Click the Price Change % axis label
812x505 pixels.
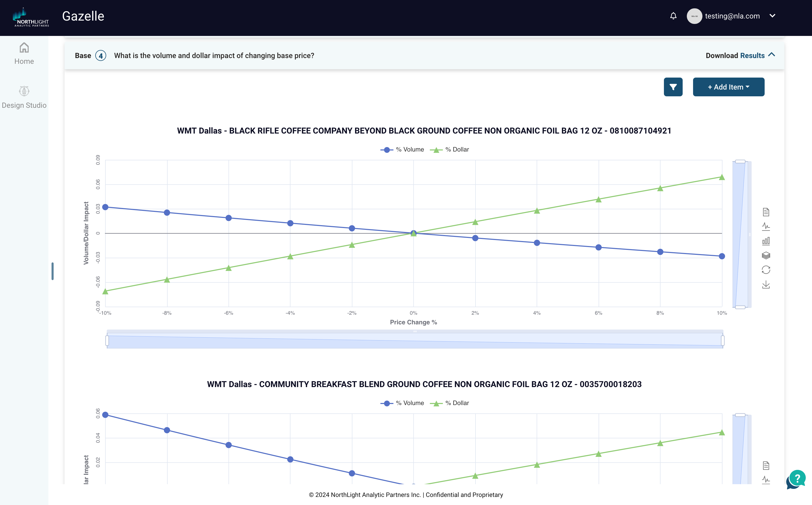413,322
